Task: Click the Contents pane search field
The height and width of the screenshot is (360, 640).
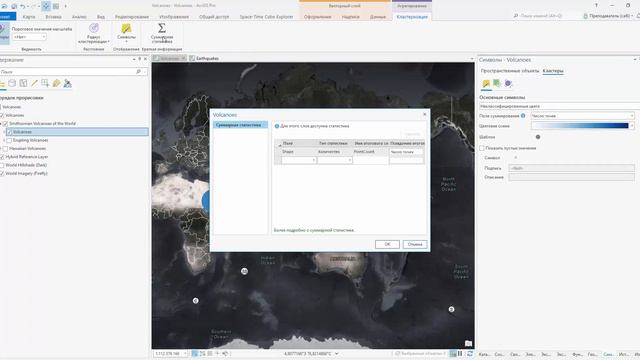Action: tap(69, 72)
